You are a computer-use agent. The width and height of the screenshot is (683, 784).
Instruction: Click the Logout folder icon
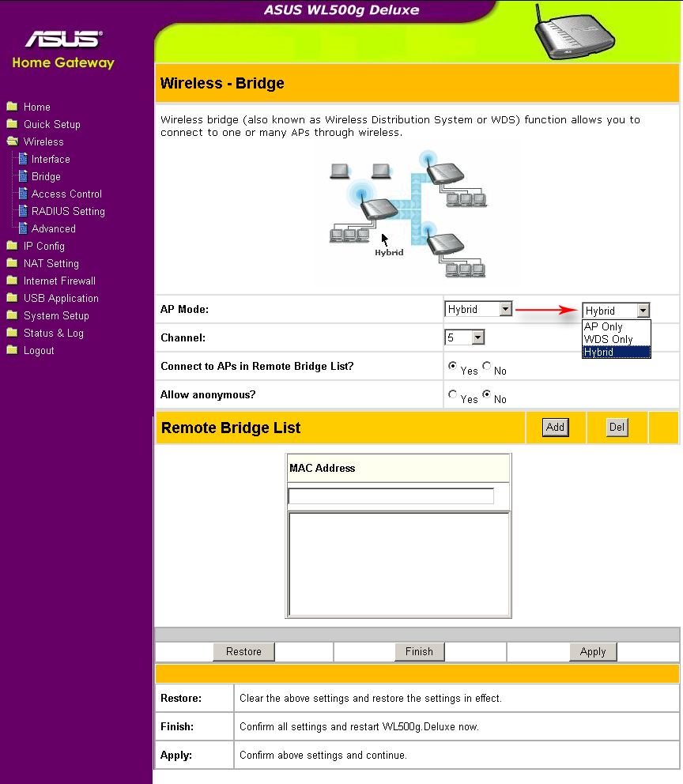13,350
